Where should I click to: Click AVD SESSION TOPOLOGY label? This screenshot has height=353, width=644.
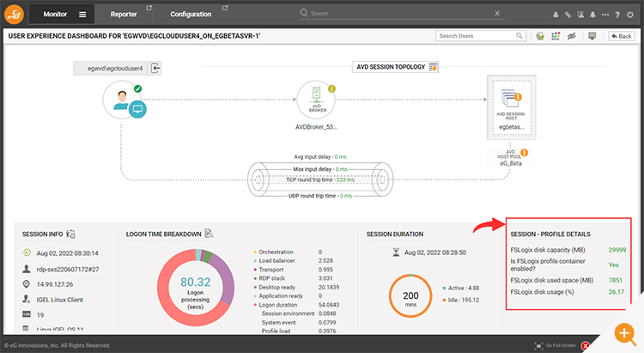click(x=391, y=67)
